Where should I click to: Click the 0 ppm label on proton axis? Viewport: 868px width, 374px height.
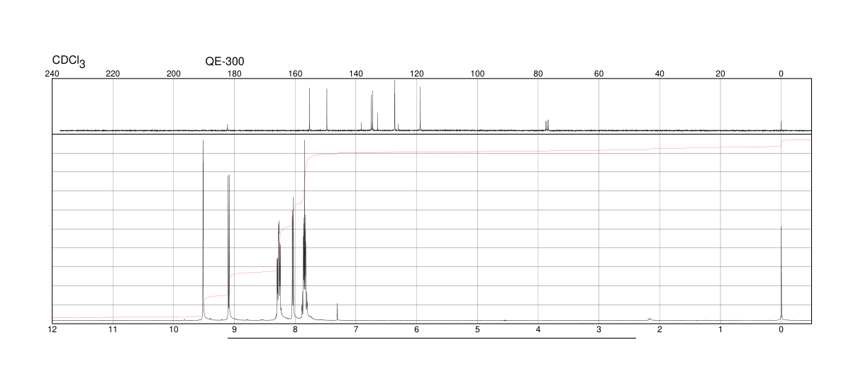781,329
